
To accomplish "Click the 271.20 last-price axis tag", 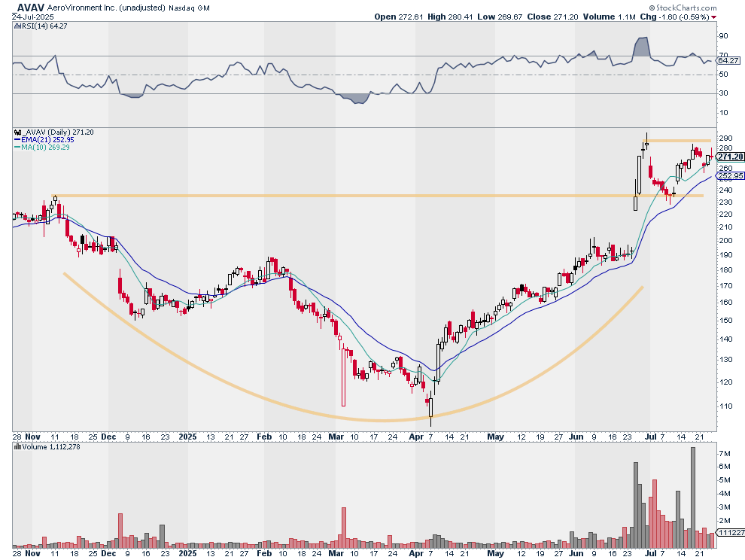I will click(730, 157).
